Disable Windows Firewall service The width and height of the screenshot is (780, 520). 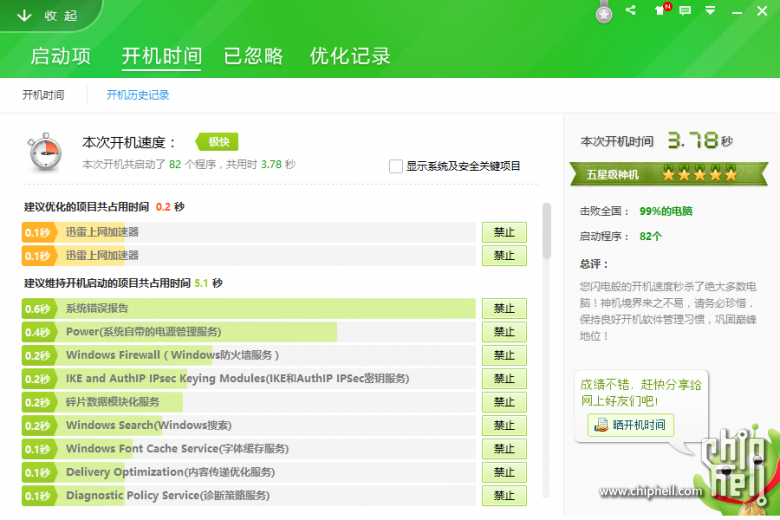[x=504, y=355]
